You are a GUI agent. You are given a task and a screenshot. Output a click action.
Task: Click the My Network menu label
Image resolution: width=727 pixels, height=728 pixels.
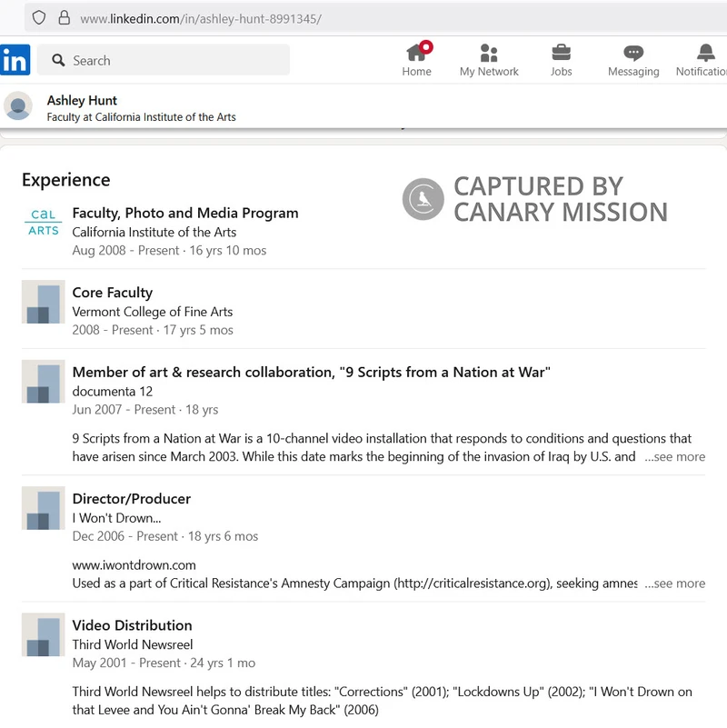489,72
